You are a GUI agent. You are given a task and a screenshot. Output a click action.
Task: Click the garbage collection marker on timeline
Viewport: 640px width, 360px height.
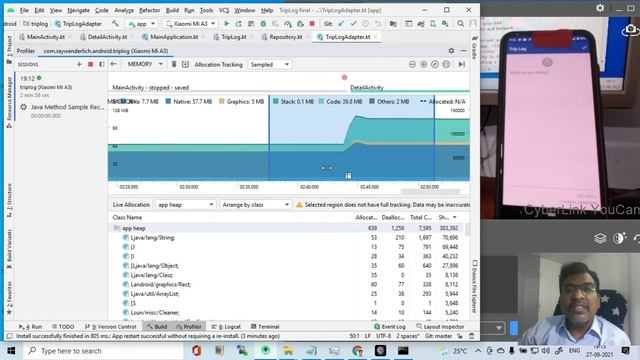click(348, 176)
